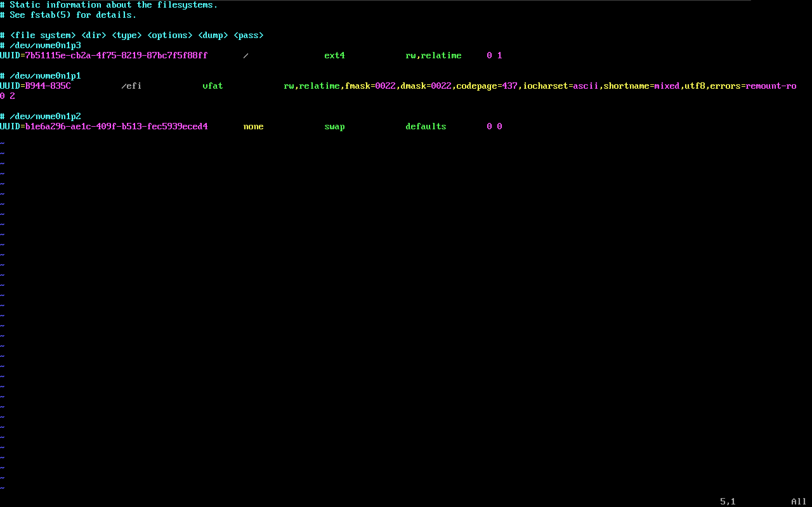Click 'codepage=437' in the vfat options
The height and width of the screenshot is (507, 812).
(x=487, y=86)
